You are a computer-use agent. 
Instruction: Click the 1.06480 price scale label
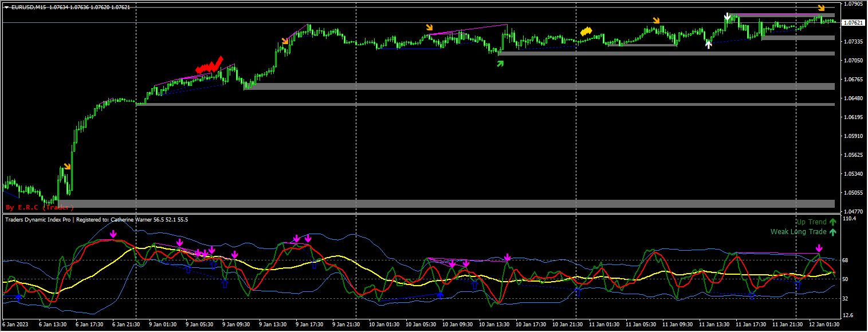pos(853,98)
